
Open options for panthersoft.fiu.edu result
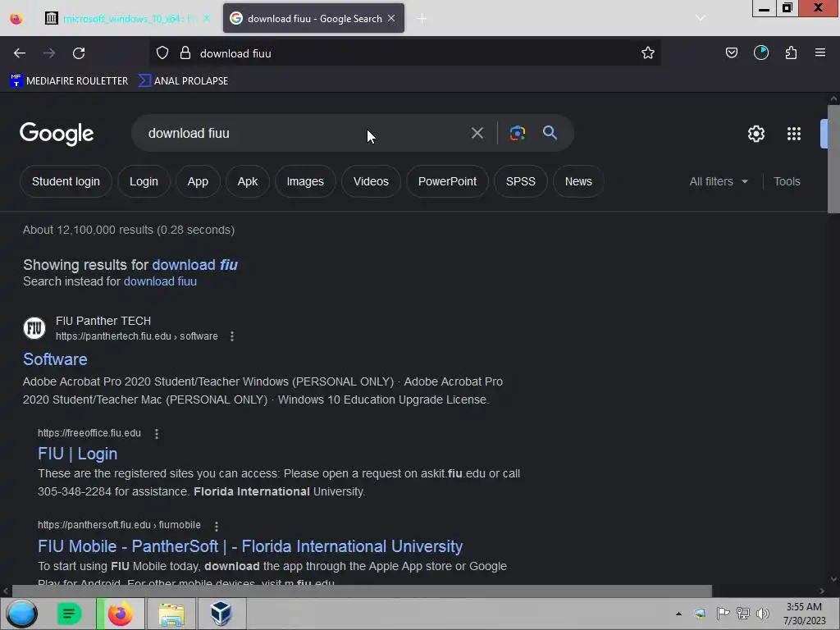pos(217,526)
